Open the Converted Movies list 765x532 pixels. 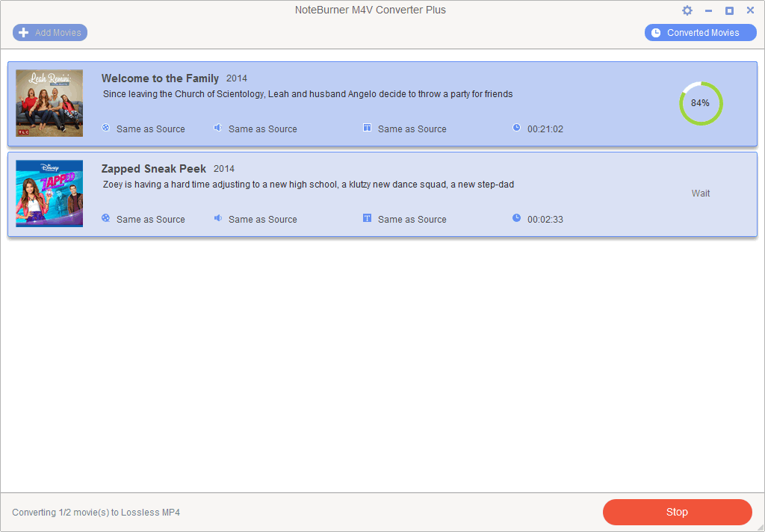[700, 33]
